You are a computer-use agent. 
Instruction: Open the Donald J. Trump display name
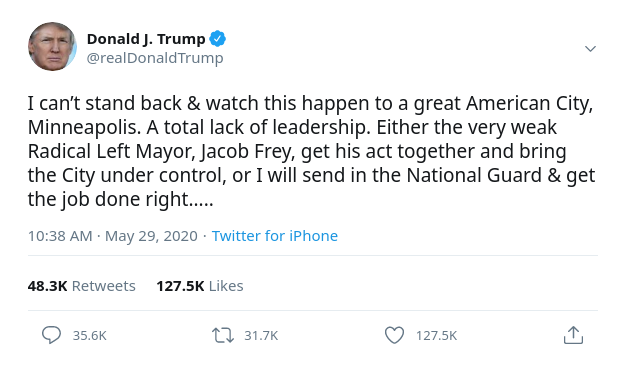146,39
